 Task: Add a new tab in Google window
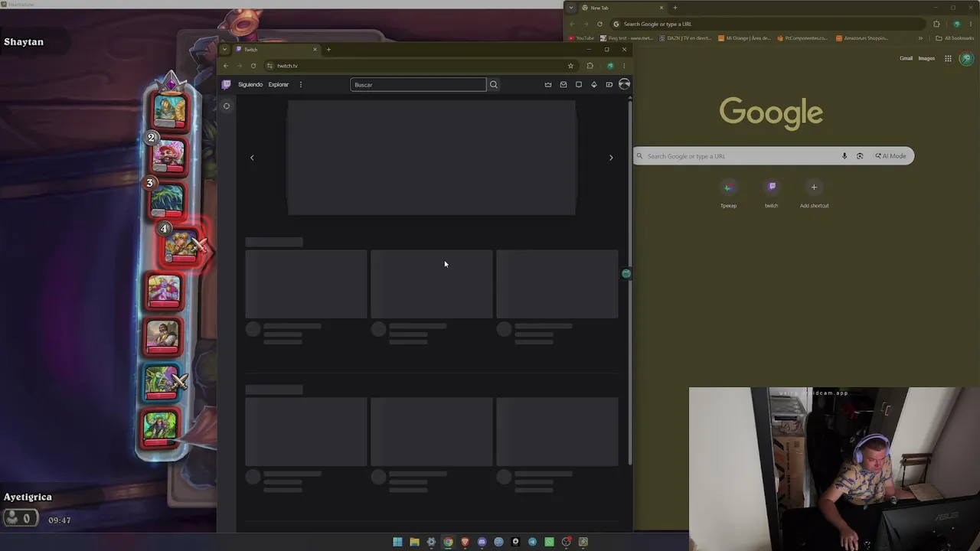(x=675, y=8)
